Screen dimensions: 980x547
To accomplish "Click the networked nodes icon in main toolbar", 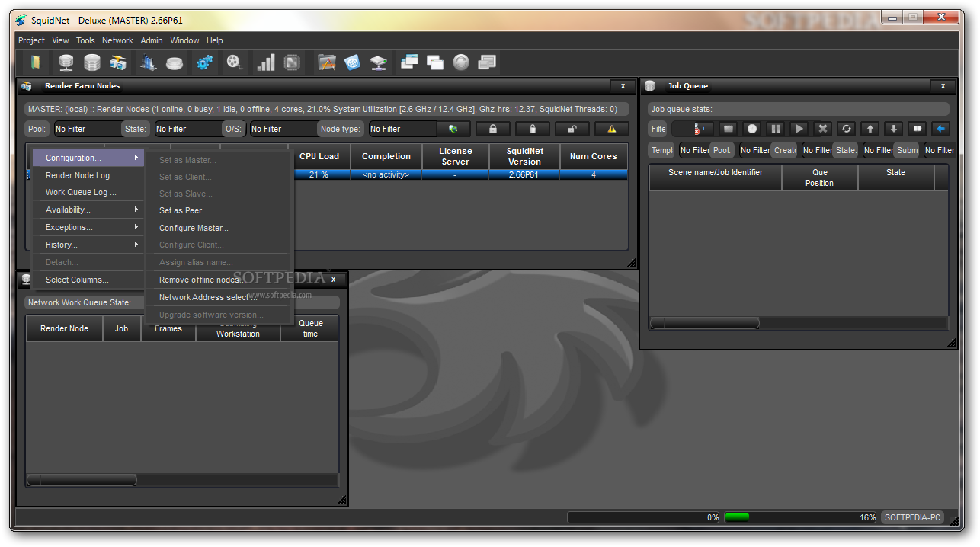I will (118, 62).
